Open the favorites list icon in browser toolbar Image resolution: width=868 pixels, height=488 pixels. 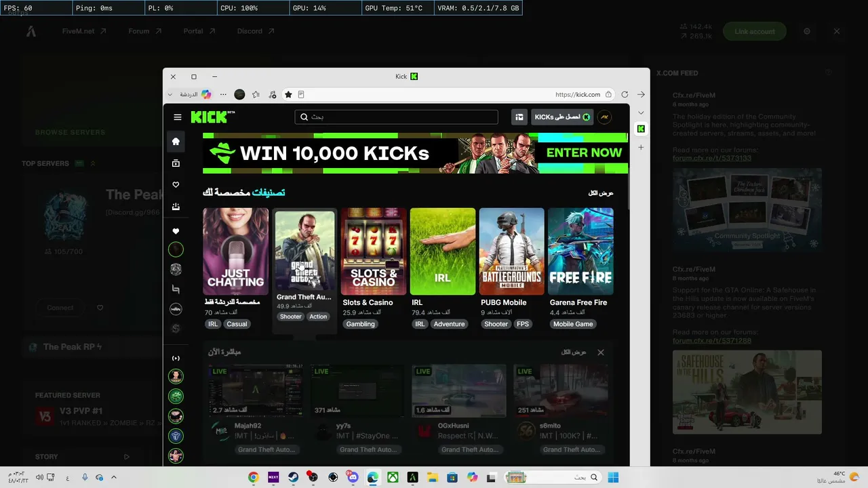click(256, 95)
